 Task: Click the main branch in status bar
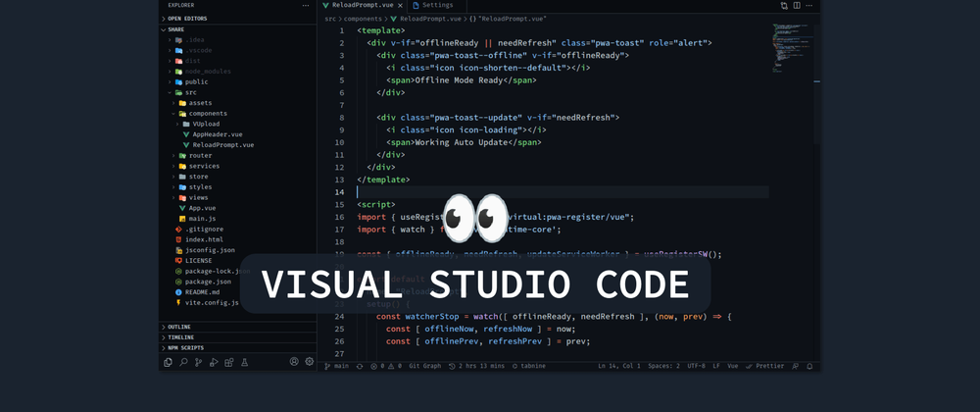336,366
